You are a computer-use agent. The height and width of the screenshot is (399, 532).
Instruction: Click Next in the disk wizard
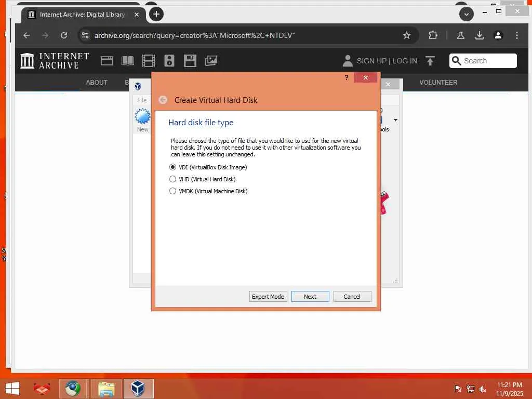click(x=310, y=297)
